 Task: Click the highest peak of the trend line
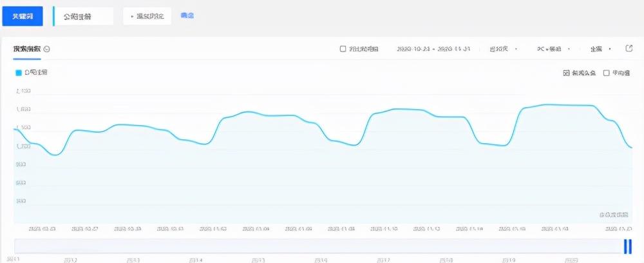point(547,104)
